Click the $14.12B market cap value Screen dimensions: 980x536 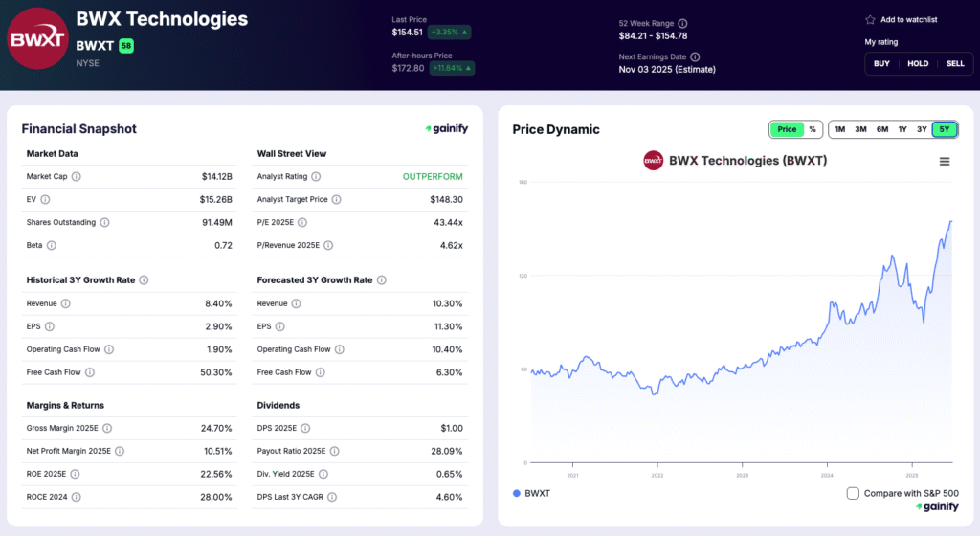coord(217,177)
